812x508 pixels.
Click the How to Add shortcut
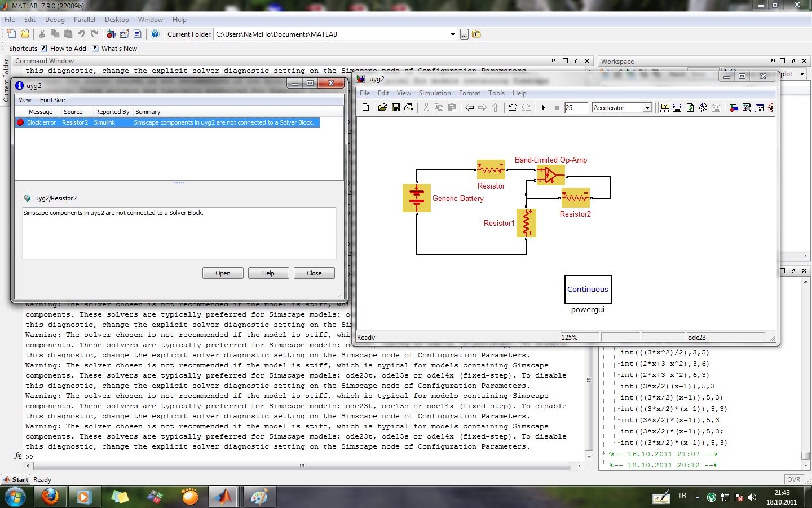[63, 49]
